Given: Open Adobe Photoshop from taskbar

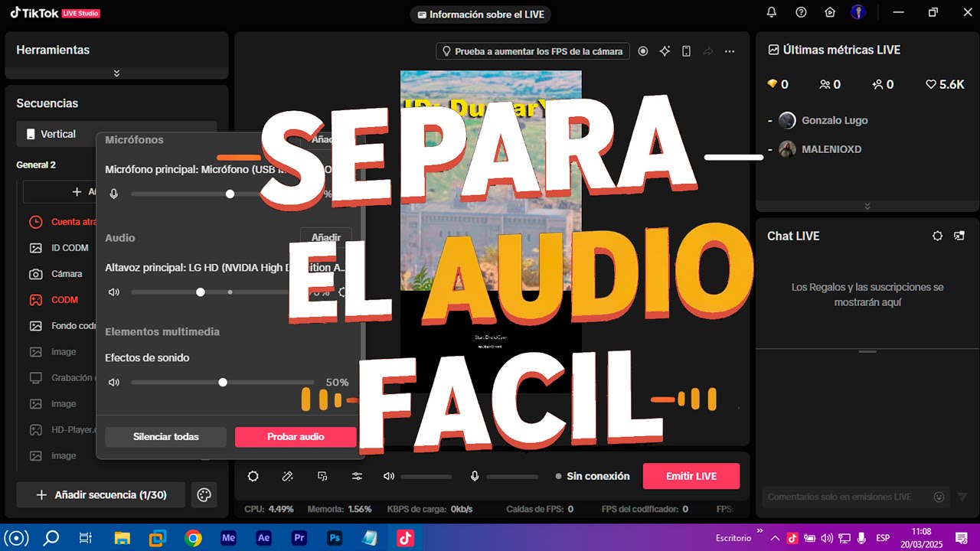Looking at the screenshot, I should pos(335,538).
